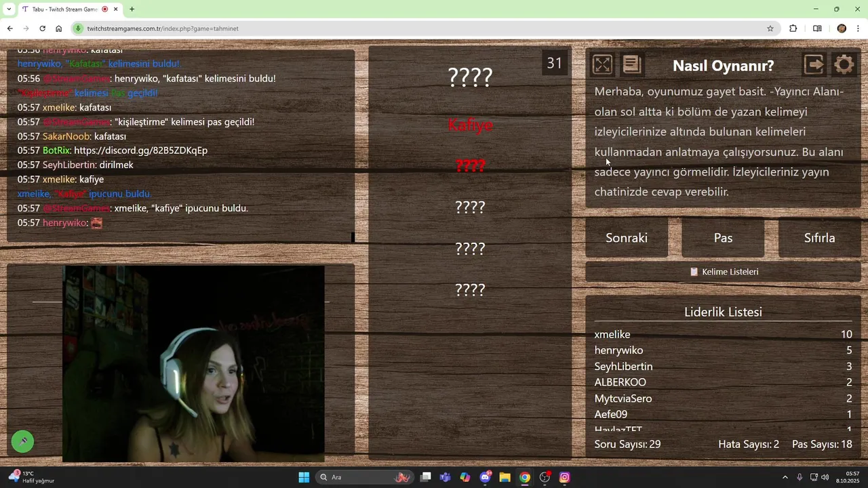Open Microsoft Teams from the taskbar

point(446,477)
